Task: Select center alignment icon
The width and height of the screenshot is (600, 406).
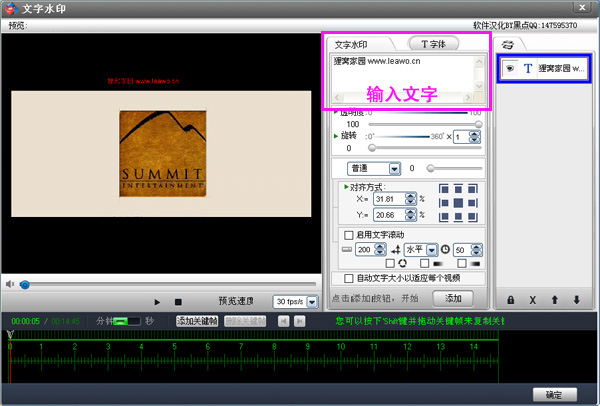Action: [458, 203]
